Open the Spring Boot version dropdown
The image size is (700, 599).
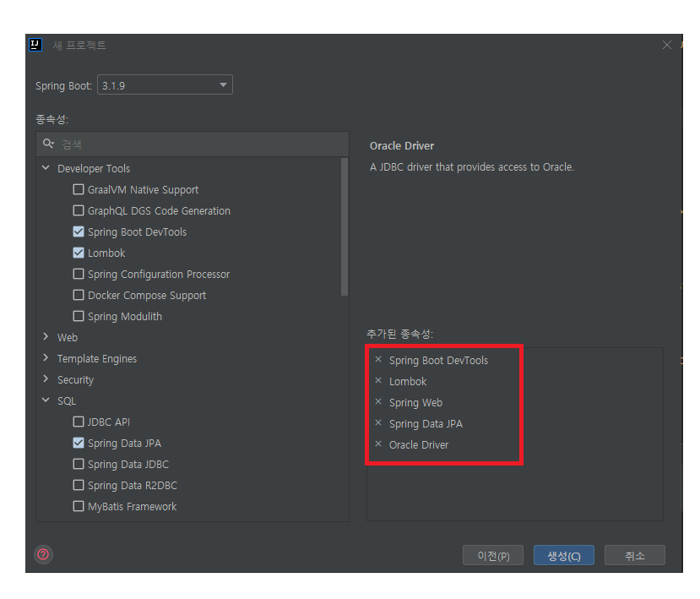(165, 84)
